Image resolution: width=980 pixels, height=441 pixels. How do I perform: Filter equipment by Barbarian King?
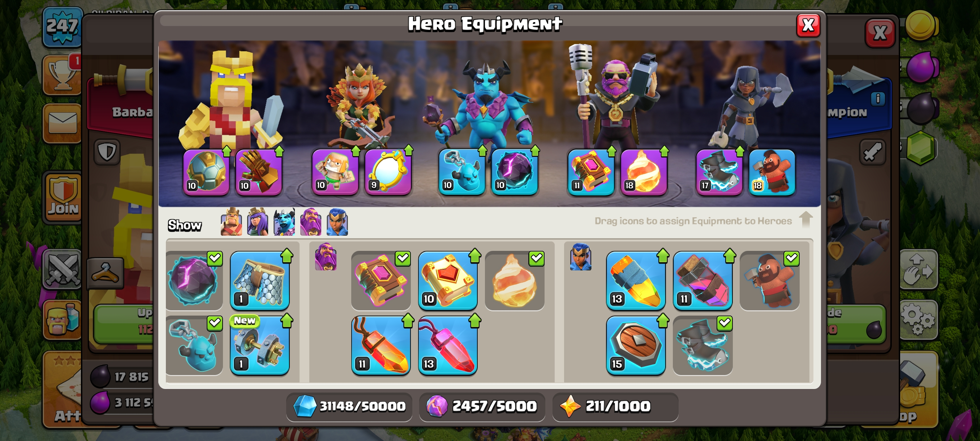tap(231, 222)
